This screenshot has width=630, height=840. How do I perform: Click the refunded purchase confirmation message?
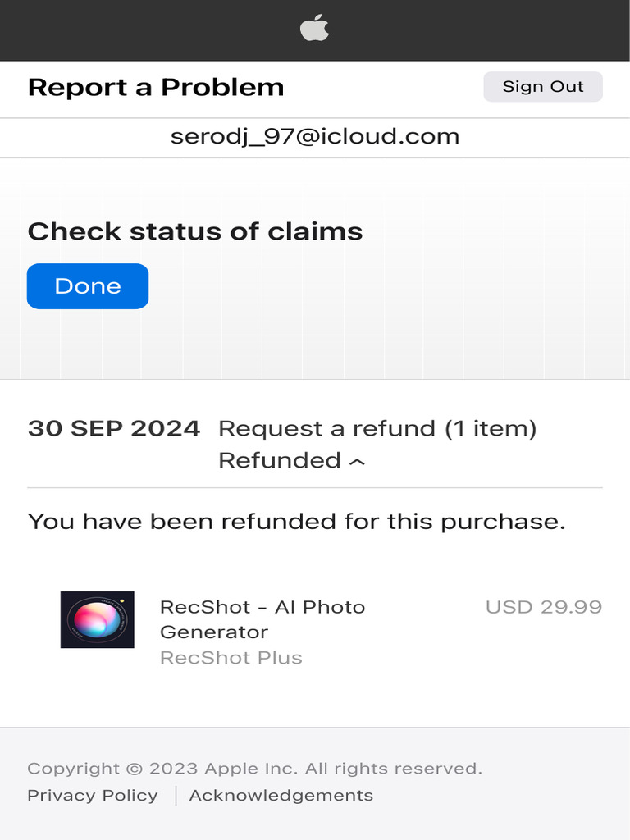pos(296,521)
